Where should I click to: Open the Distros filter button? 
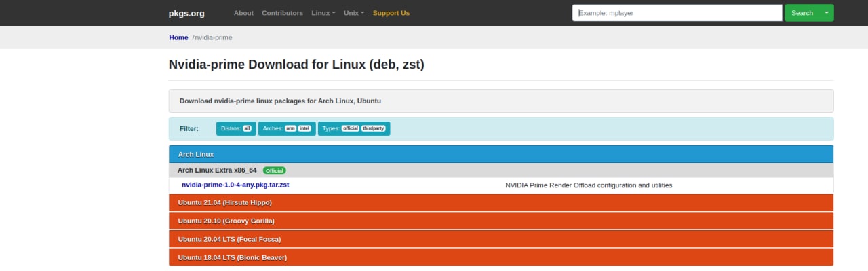coord(236,128)
